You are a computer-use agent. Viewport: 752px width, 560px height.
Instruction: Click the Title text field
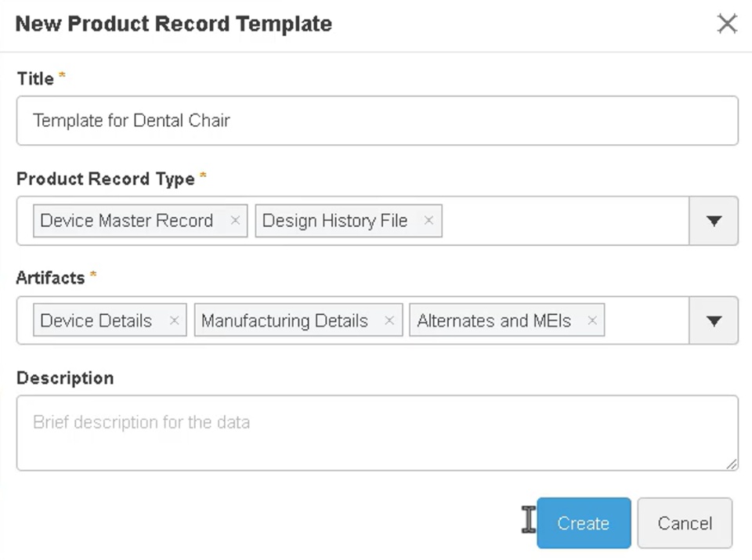click(376, 121)
